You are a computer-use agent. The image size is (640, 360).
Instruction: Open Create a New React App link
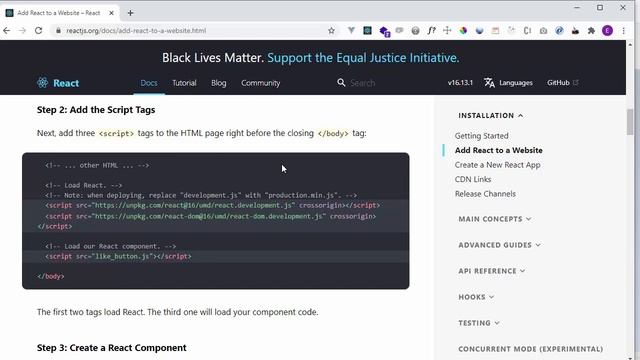pyautogui.click(x=498, y=165)
